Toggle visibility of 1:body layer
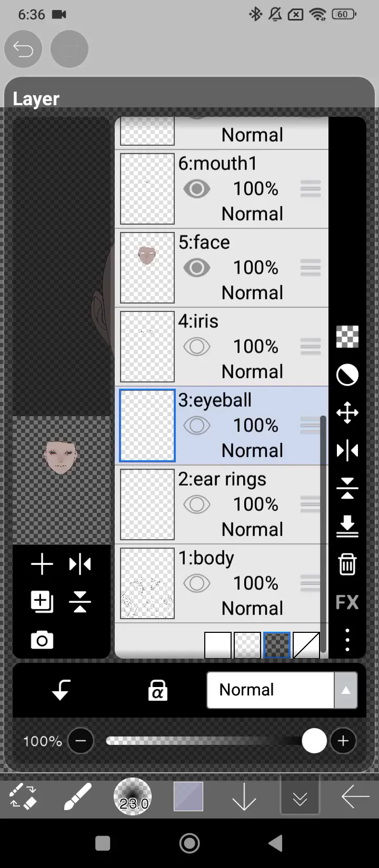Image resolution: width=379 pixels, height=868 pixels. click(197, 583)
